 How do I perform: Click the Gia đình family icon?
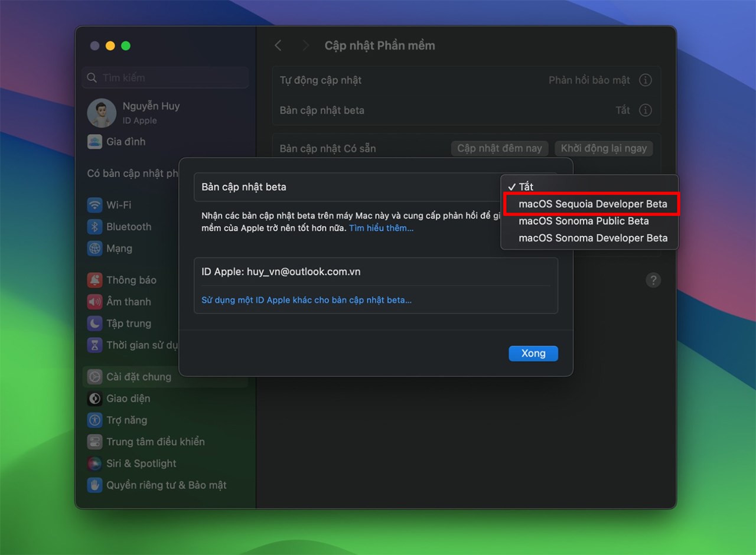click(94, 142)
